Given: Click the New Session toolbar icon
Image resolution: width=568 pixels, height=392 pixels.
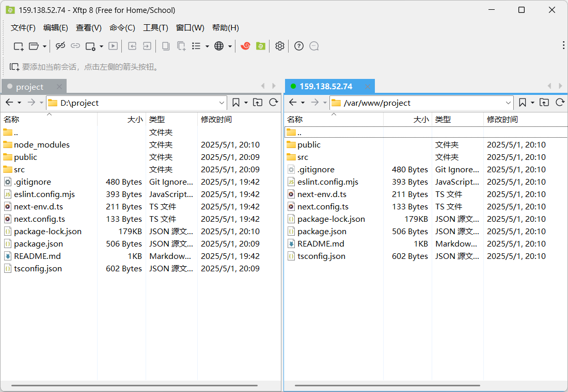Looking at the screenshot, I should (19, 46).
